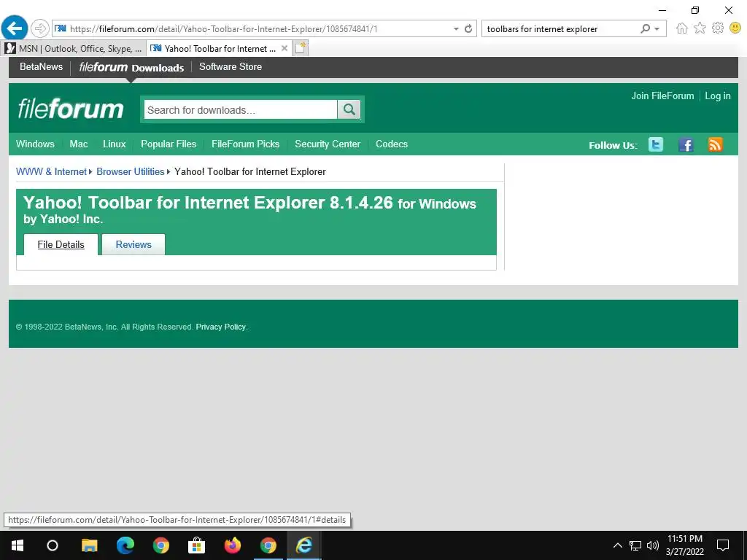
Task: Click the "Yahoo! Toolbar for Internet Explorer 8.1.4.26" heading
Action: [208, 203]
